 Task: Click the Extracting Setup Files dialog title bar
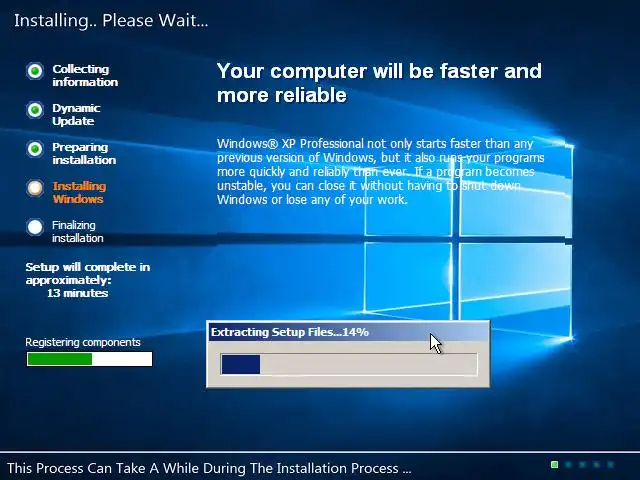348,332
